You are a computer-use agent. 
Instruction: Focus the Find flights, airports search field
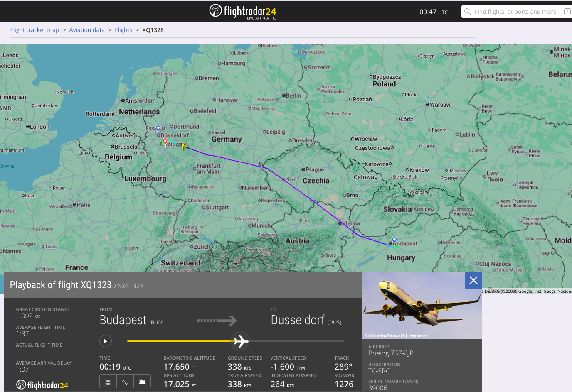click(515, 12)
